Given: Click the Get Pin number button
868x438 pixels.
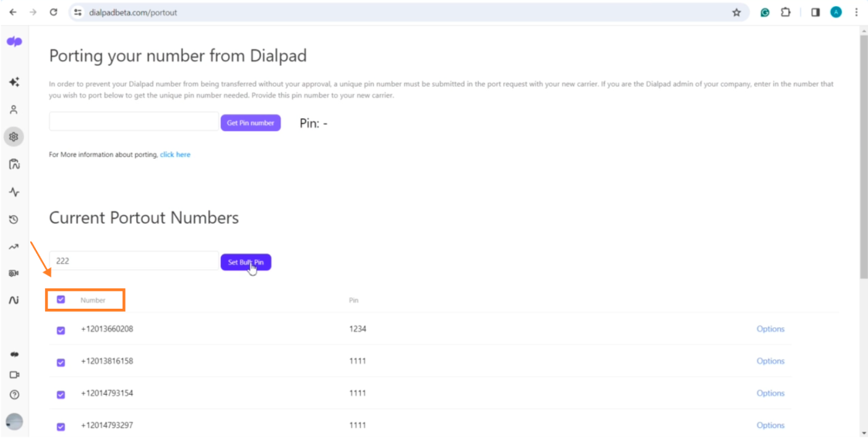Looking at the screenshot, I should [251, 122].
